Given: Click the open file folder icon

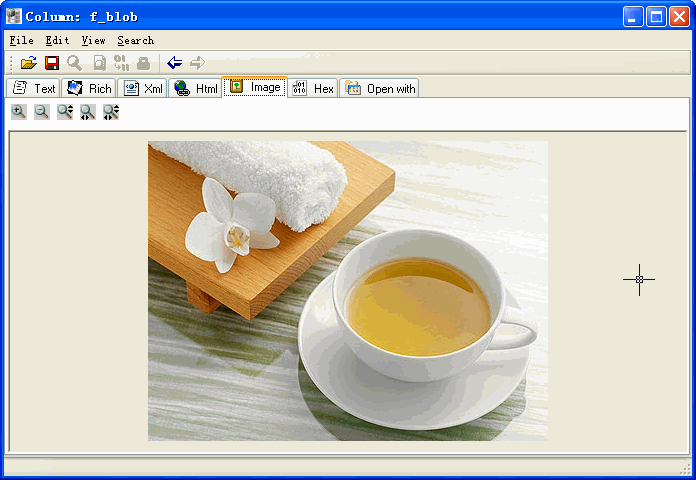Looking at the screenshot, I should coord(29,63).
